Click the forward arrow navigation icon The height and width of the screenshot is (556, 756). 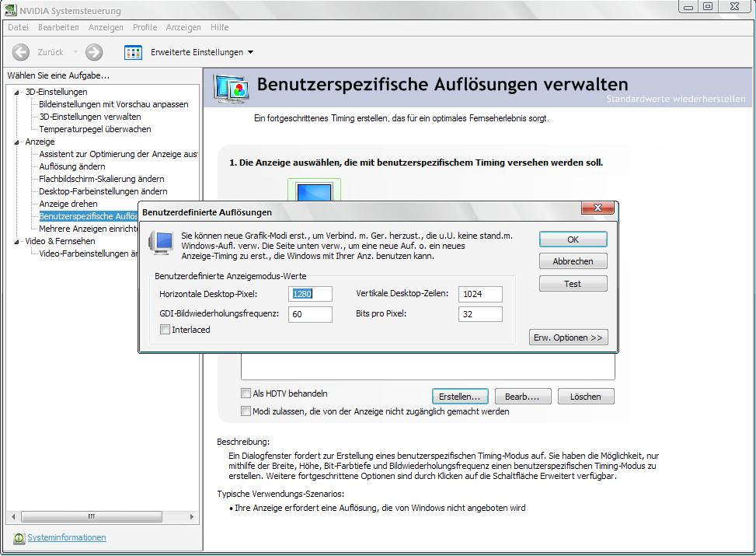coord(94,52)
